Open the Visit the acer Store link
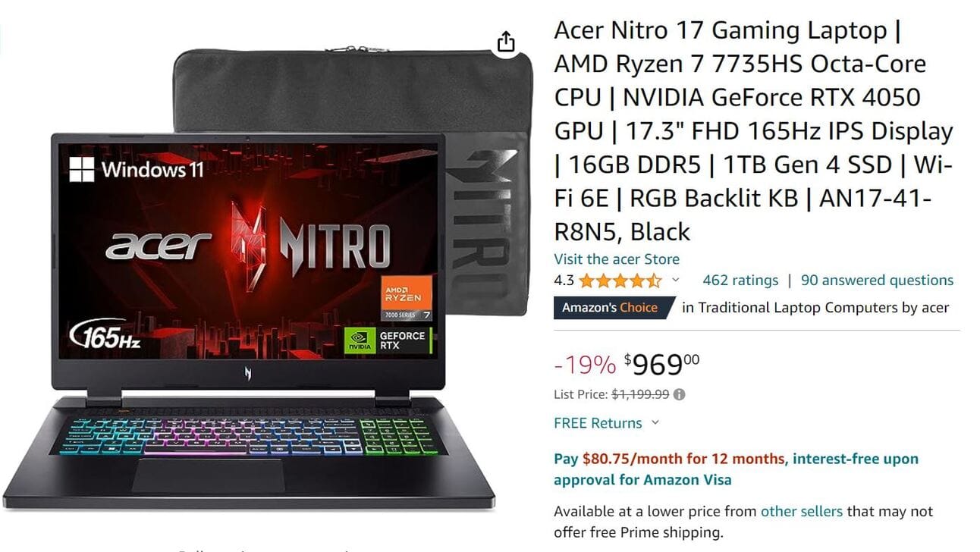This screenshot has height=552, width=980. point(617,259)
